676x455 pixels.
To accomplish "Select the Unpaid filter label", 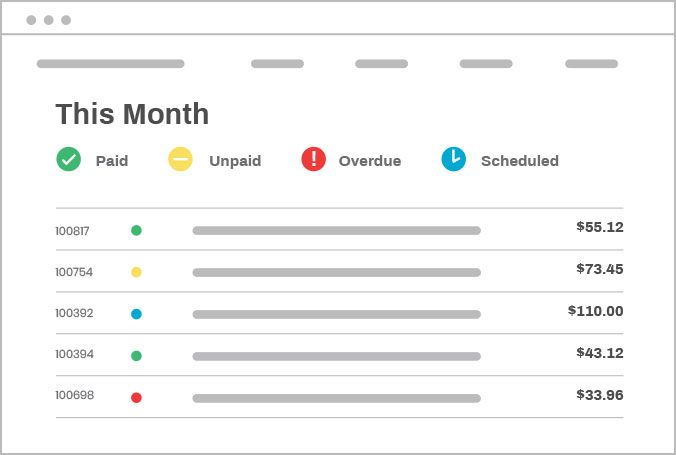I will pos(235,160).
